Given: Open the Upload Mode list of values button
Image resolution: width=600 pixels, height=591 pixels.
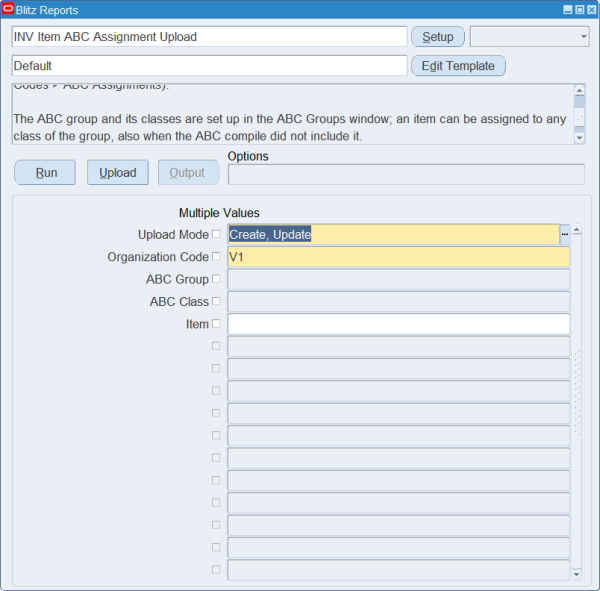Looking at the screenshot, I should [x=564, y=234].
